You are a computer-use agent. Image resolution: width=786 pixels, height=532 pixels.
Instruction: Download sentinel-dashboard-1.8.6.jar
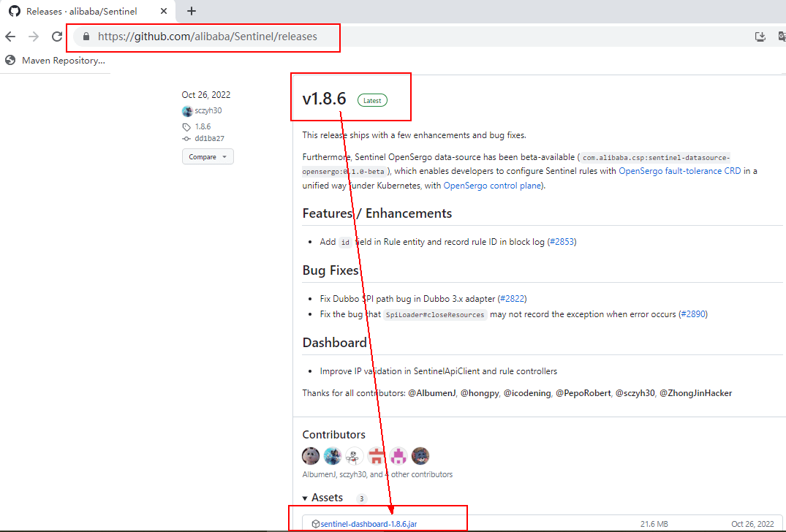tap(369, 524)
